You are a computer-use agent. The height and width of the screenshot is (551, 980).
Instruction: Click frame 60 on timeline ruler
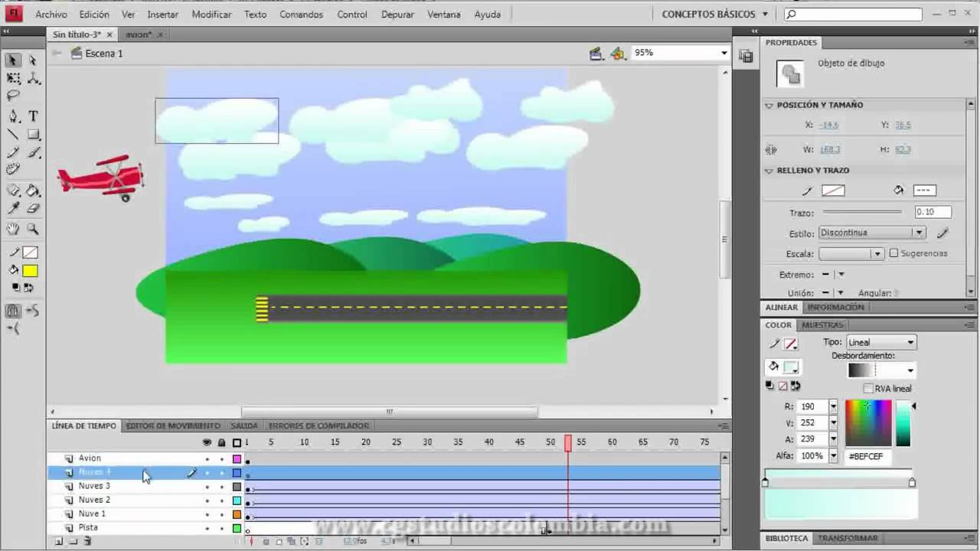coord(612,442)
